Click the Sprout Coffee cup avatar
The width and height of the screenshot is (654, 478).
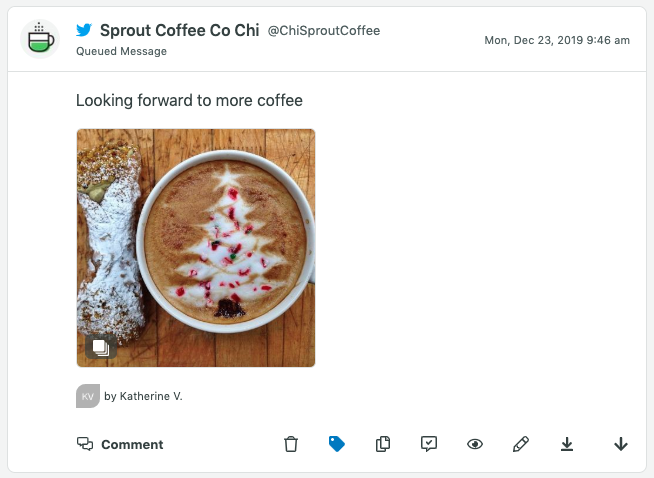pyautogui.click(x=40, y=39)
